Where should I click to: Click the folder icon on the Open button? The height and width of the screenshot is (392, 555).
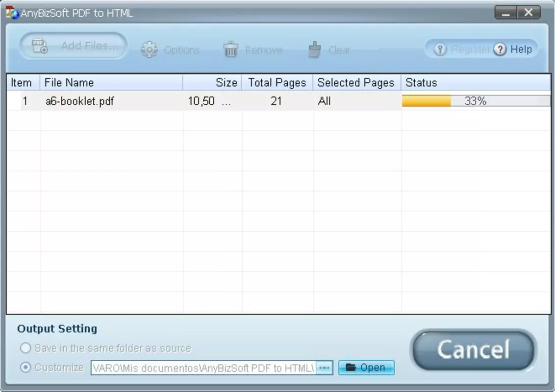351,367
